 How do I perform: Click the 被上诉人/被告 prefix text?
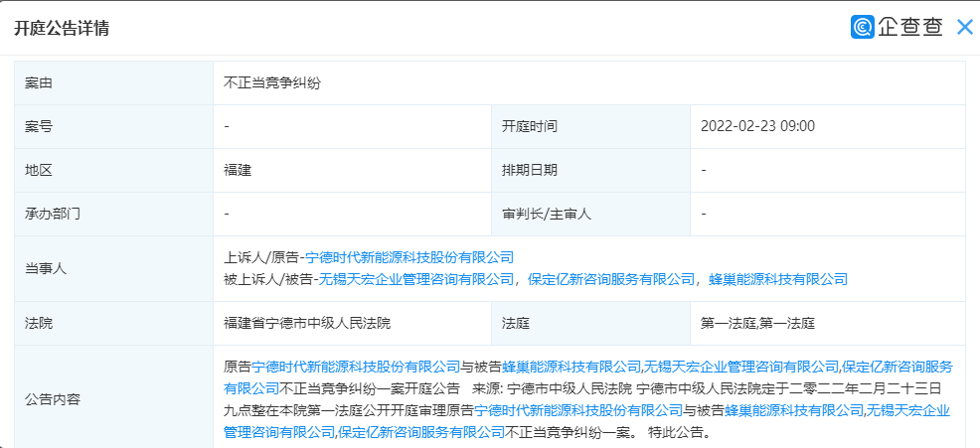268,279
